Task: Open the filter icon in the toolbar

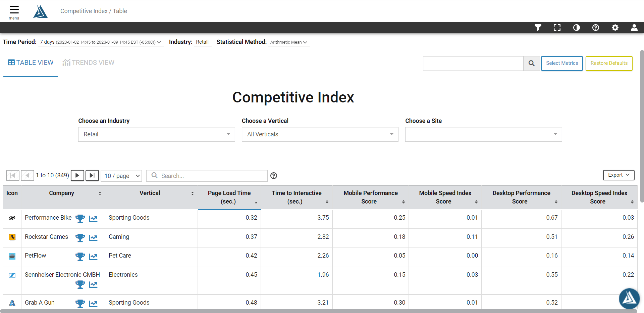Action: click(x=538, y=28)
